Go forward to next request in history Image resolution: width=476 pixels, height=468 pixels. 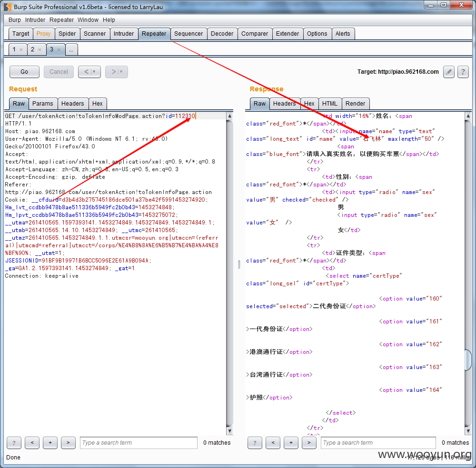[x=114, y=72]
